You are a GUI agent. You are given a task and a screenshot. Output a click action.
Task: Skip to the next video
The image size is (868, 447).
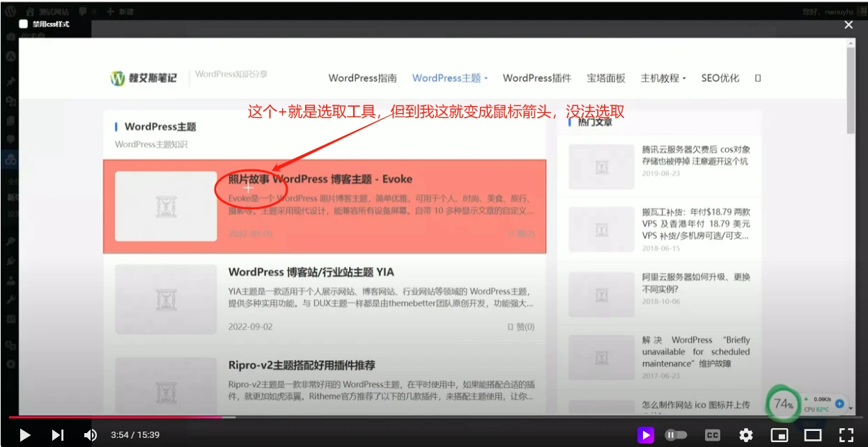point(58,435)
